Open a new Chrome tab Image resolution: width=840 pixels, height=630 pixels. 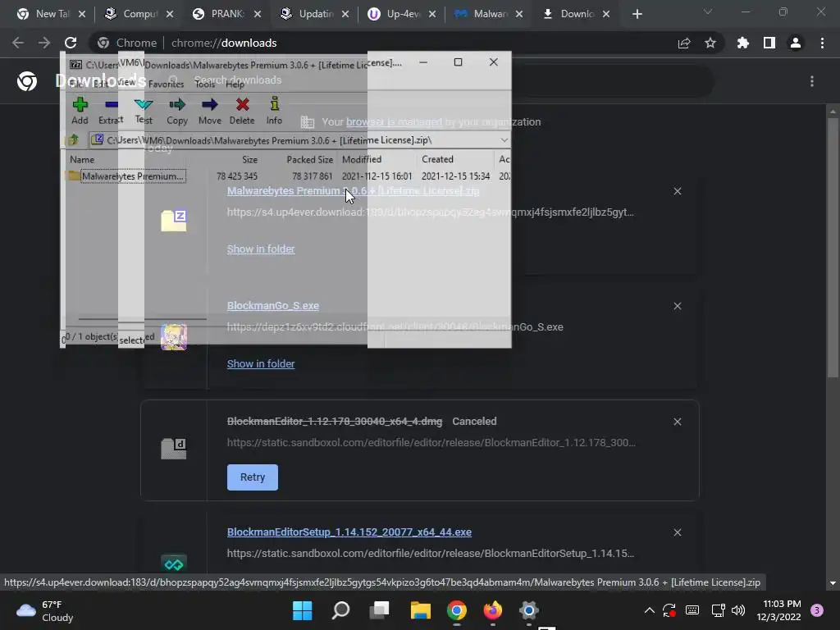637,14
